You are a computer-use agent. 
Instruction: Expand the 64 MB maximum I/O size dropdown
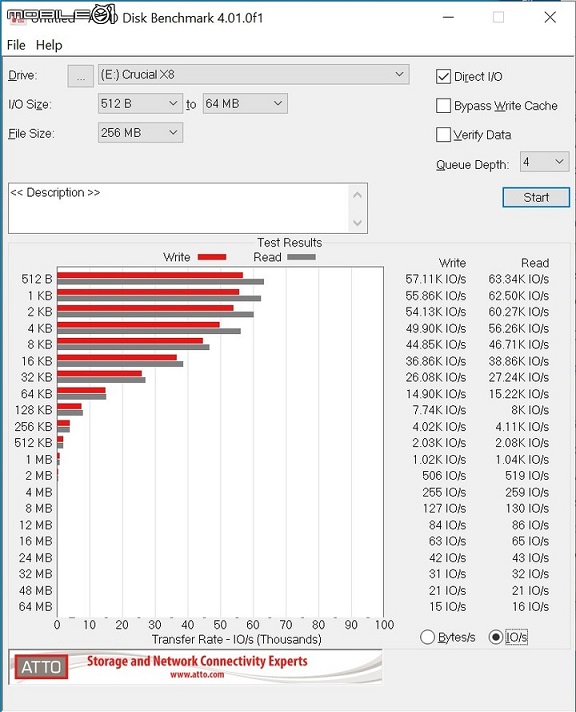click(245, 104)
